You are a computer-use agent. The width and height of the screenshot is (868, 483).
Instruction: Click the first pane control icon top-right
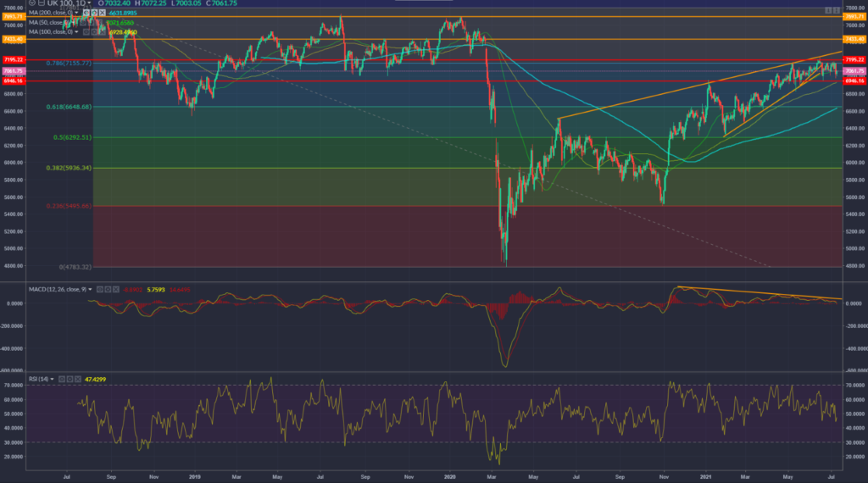tap(828, 10)
